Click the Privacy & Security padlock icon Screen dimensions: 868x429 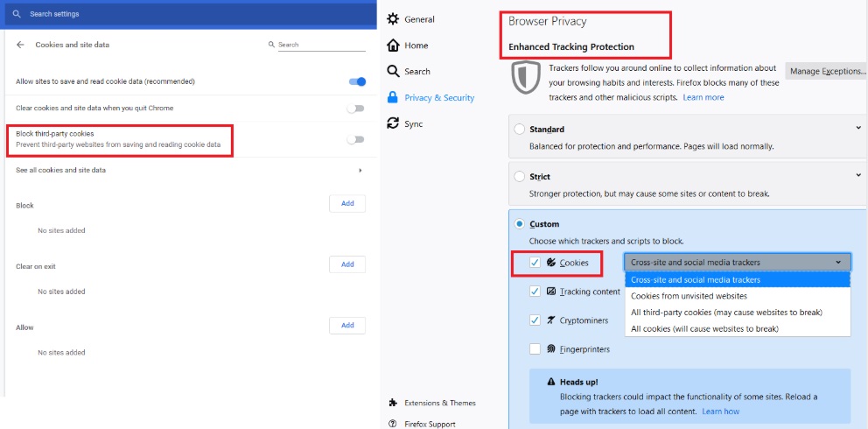pos(393,97)
